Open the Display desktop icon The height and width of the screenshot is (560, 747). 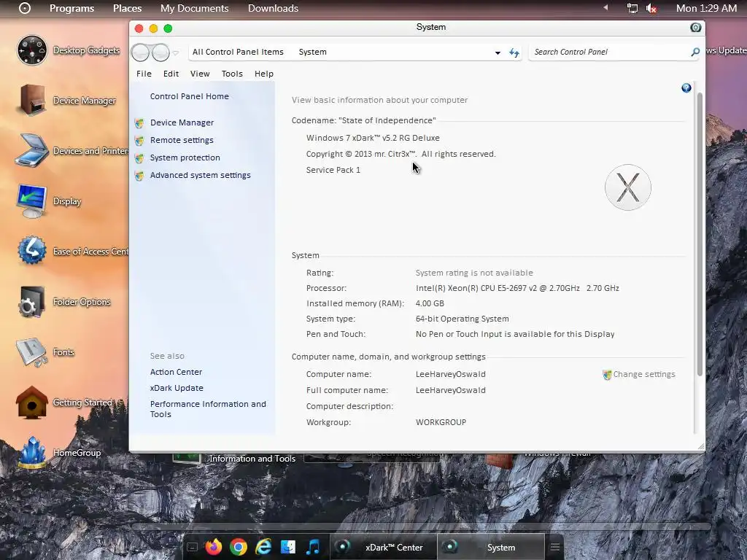[32, 201]
